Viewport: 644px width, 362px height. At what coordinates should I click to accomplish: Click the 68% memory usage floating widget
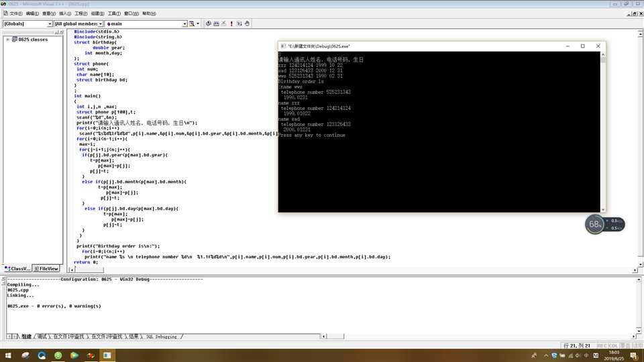point(595,224)
